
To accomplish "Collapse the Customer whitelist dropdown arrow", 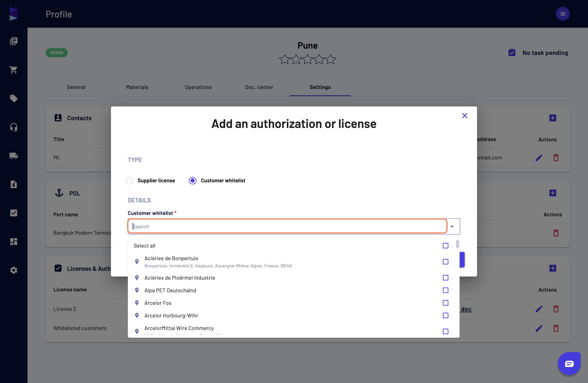I will click(452, 226).
